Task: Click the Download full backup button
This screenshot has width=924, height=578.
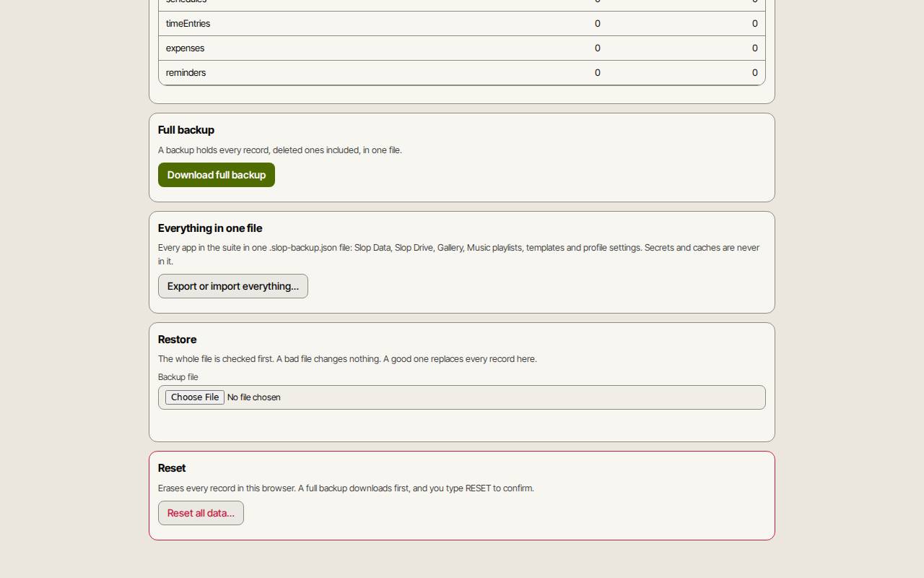Action: click(217, 175)
